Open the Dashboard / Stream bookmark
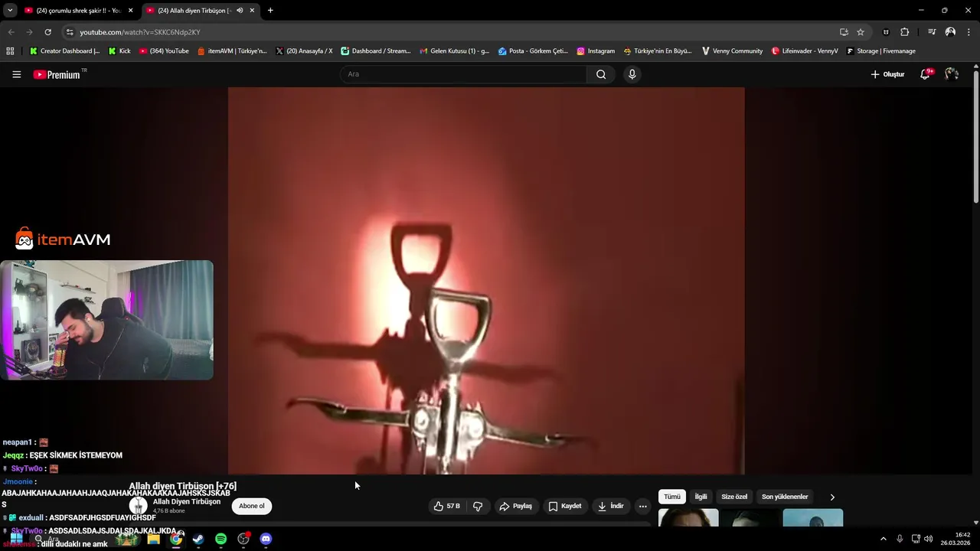 click(376, 51)
